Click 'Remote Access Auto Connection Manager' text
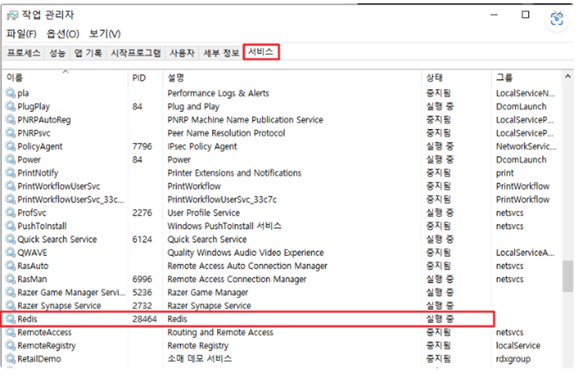Image resolution: width=588 pixels, height=379 pixels. 247,266
